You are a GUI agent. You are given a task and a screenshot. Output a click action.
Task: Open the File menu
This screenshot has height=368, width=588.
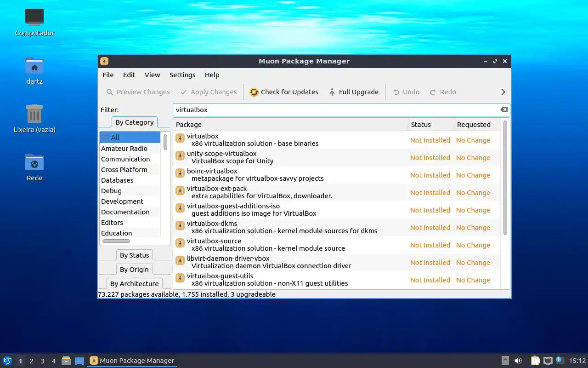click(x=108, y=75)
